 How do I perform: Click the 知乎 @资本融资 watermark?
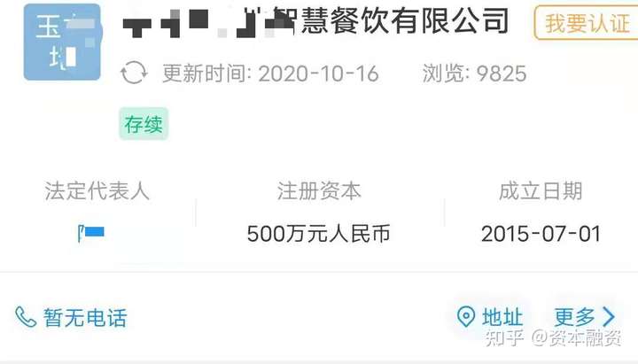pos(553,337)
